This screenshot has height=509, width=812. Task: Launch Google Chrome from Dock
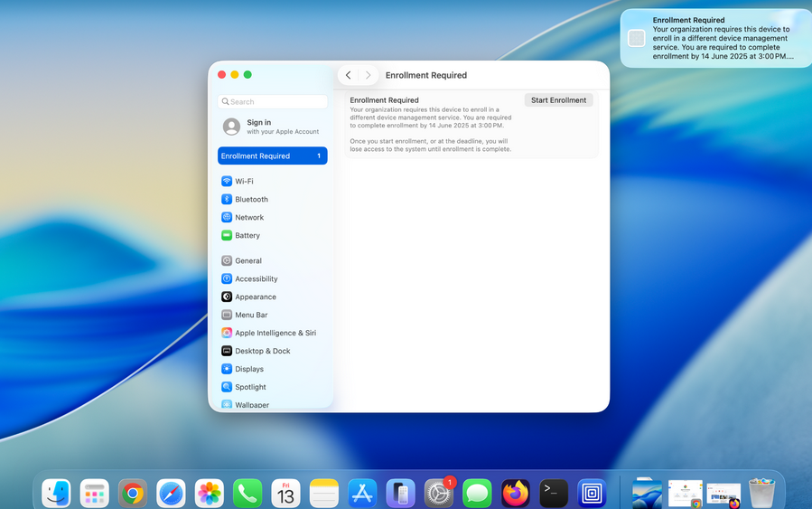133,493
